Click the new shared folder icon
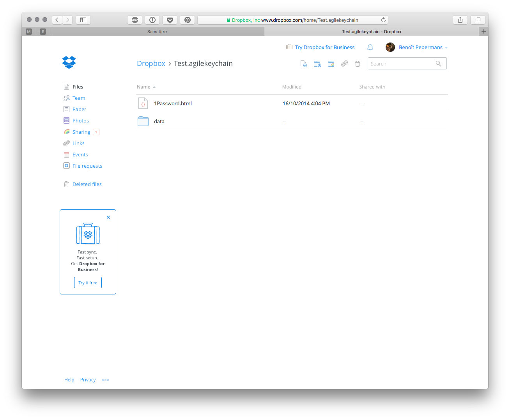Image resolution: width=510 pixels, height=420 pixels. (331, 64)
